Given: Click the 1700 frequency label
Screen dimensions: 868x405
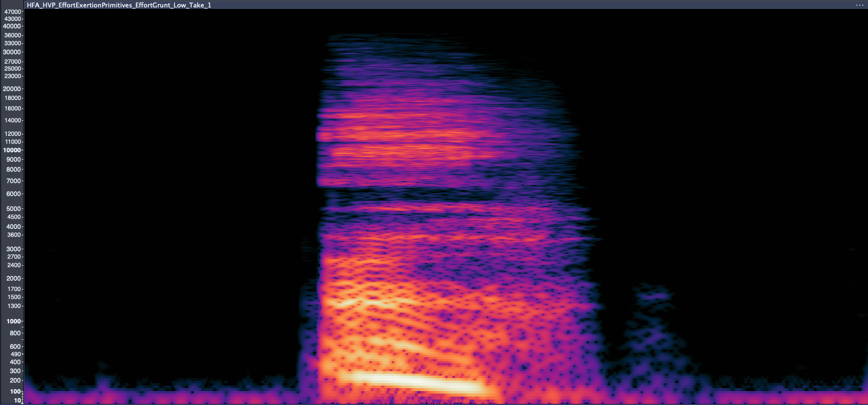Looking at the screenshot, I should (14, 289).
